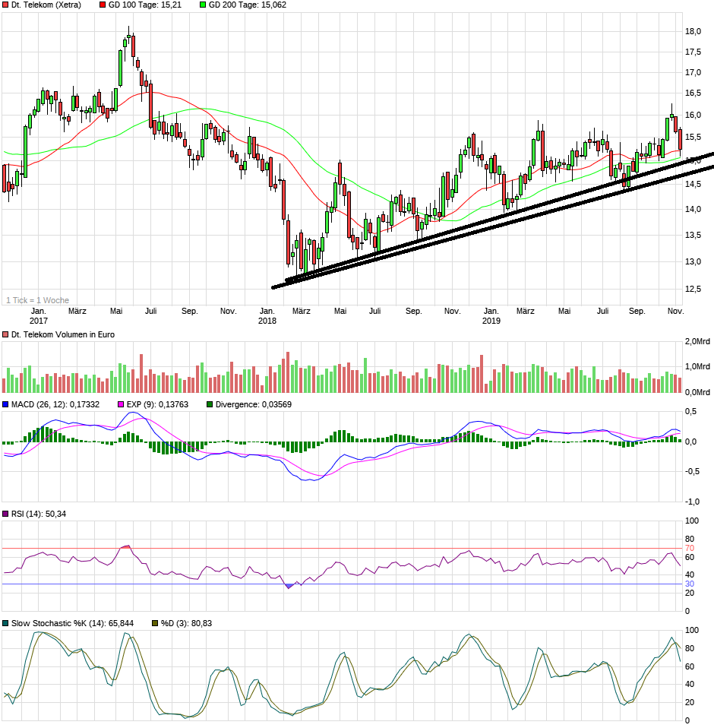714x728 pixels.
Task: Select the Dt. Telekom Volumen in Euro label
Action: click(x=62, y=335)
